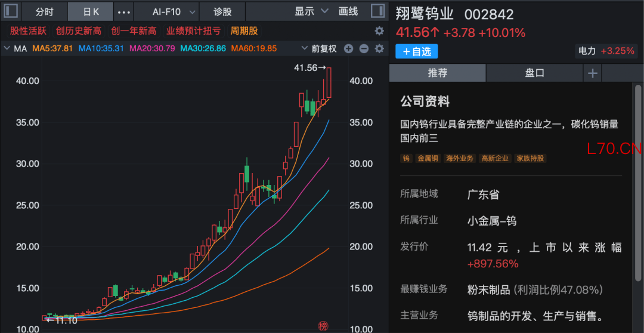Image resolution: width=644 pixels, height=333 pixels.
Task: Open the three-dot more periods menu
Action: 123,11
